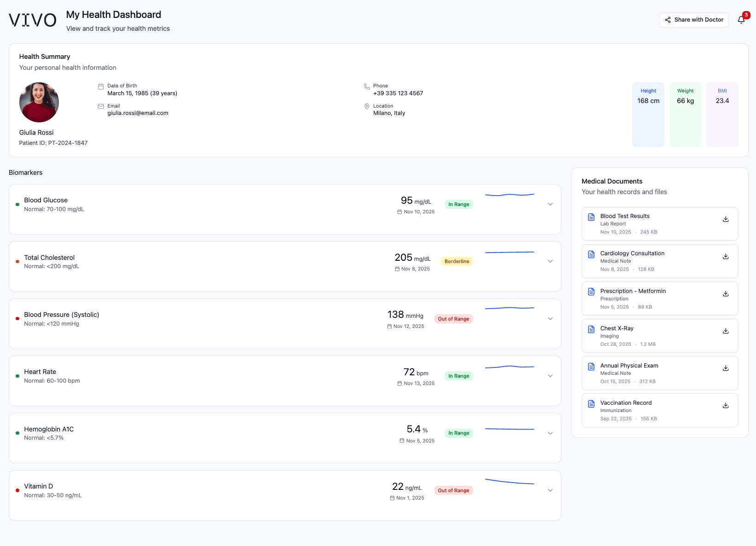
Task: Click the phone icon beside the contact number
Action: tap(366, 86)
